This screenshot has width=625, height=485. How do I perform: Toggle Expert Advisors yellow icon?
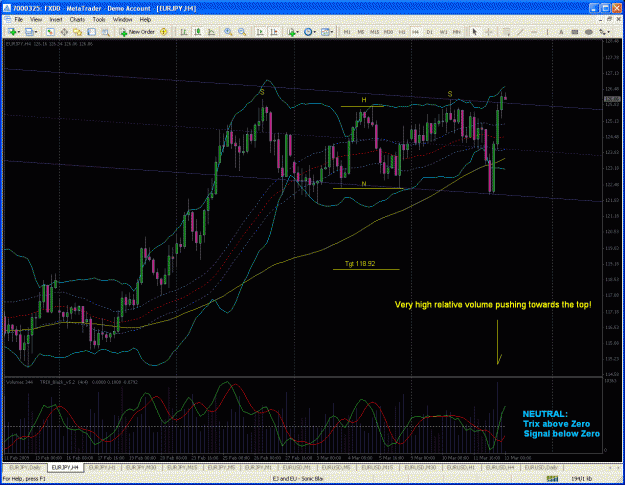coord(163,32)
